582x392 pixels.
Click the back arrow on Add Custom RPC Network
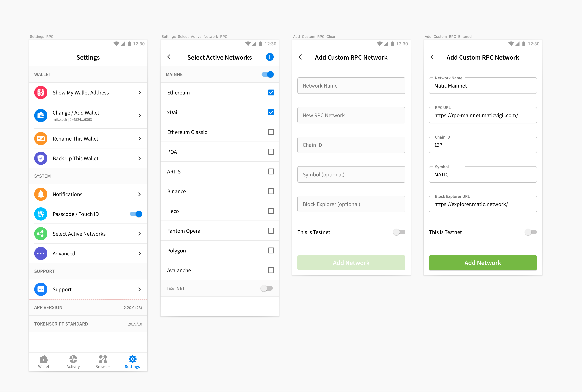301,57
